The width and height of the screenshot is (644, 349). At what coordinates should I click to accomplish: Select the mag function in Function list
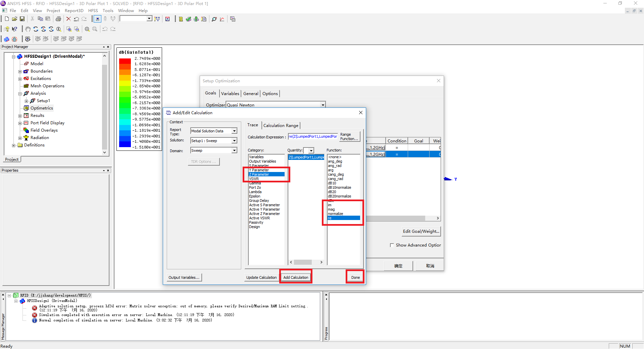(x=331, y=209)
